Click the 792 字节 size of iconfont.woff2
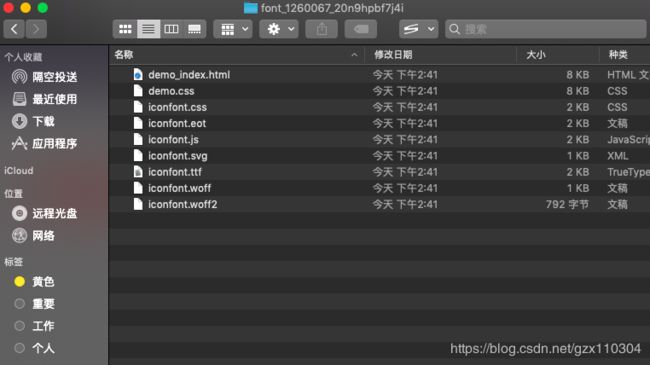Viewport: 650px width, 365px height. [567, 204]
